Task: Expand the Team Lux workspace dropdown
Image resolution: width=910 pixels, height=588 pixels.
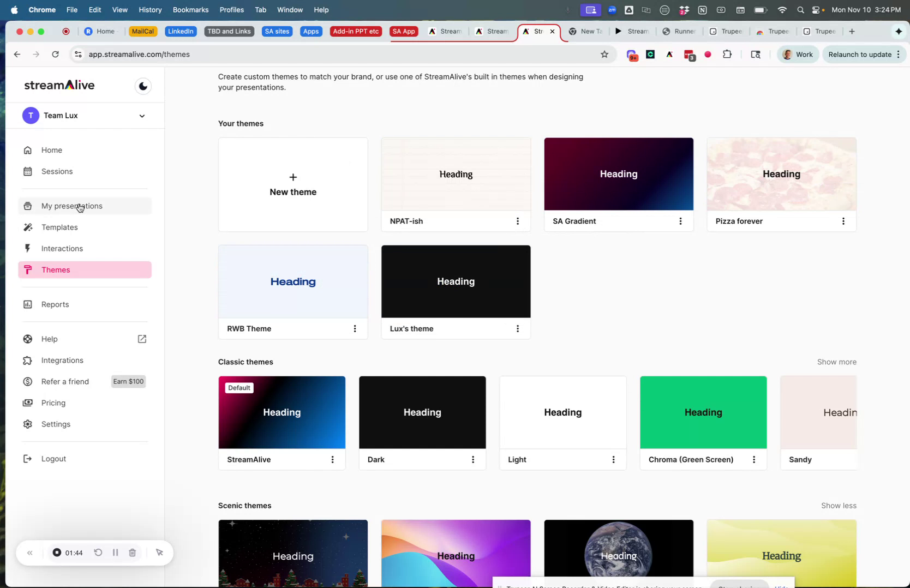Action: (x=141, y=116)
